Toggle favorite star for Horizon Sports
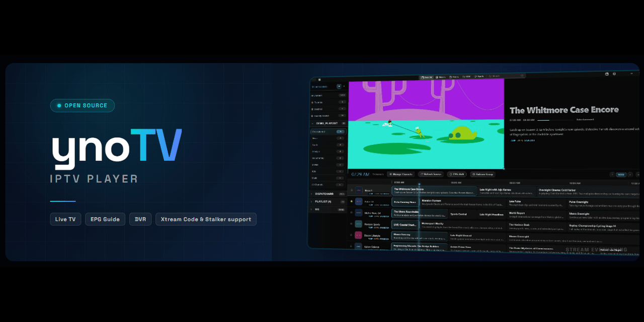The width and height of the screenshot is (644, 322). 351,224
